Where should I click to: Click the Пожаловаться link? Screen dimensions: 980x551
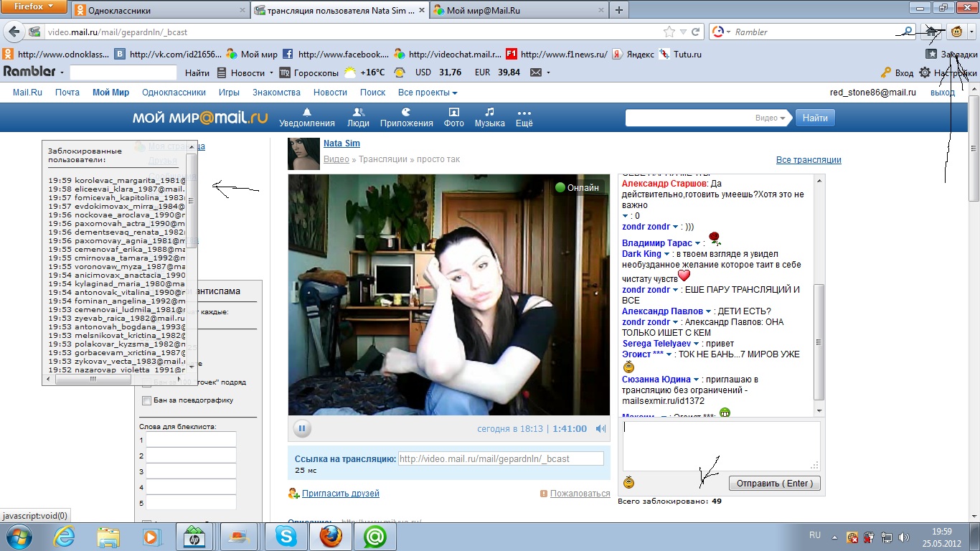click(x=580, y=494)
